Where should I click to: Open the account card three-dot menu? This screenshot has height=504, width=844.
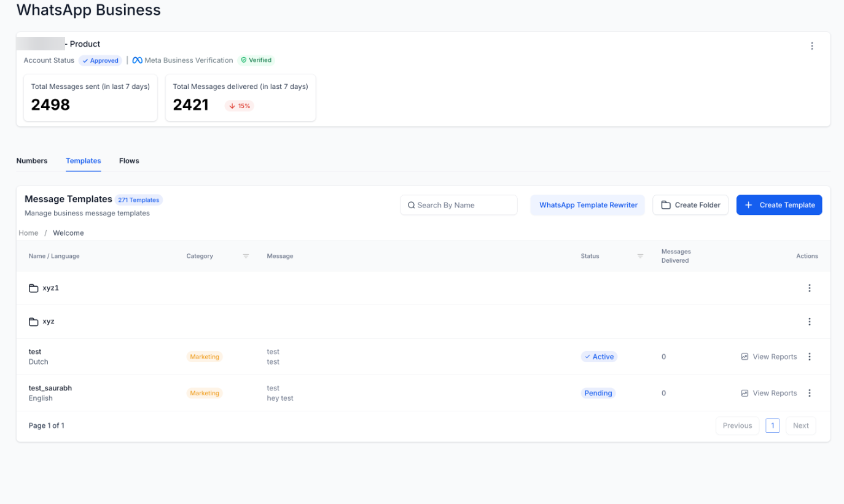pos(811,46)
